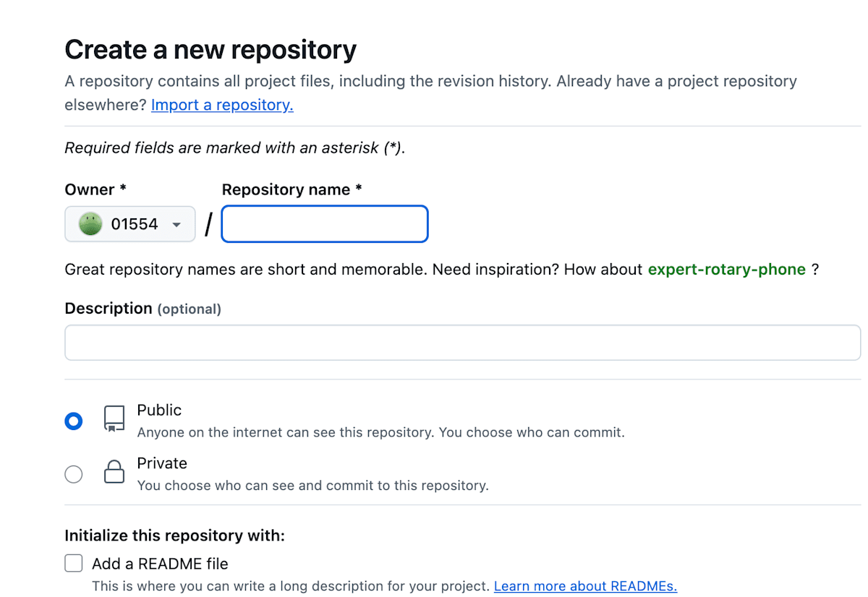Focus the Repository name input field

325,224
